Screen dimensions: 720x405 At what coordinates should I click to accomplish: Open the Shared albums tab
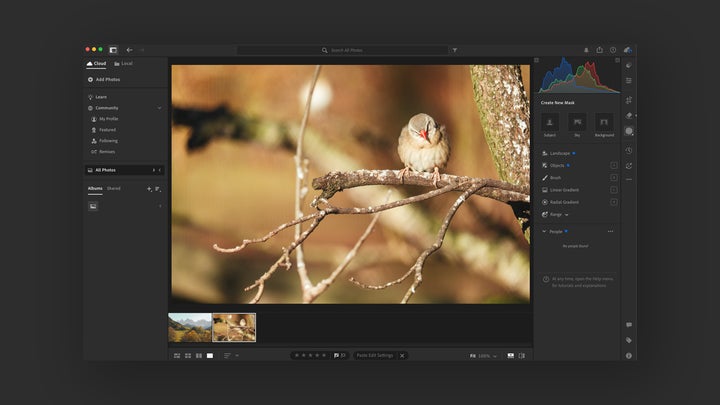(x=114, y=188)
